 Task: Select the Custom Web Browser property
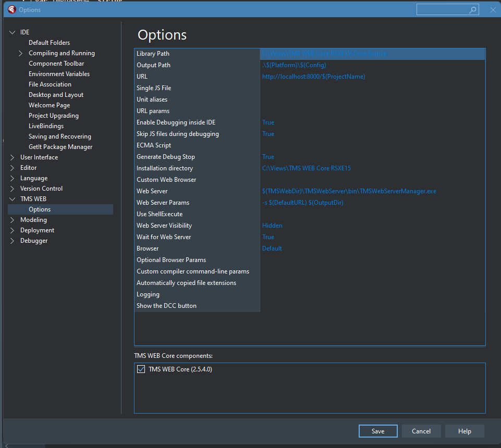click(x=197, y=180)
